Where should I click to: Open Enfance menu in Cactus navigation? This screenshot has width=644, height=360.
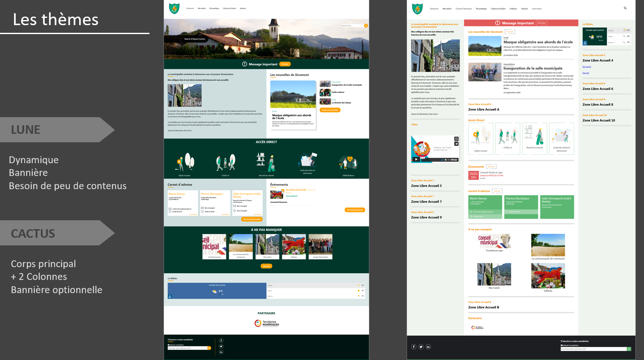(513, 9)
